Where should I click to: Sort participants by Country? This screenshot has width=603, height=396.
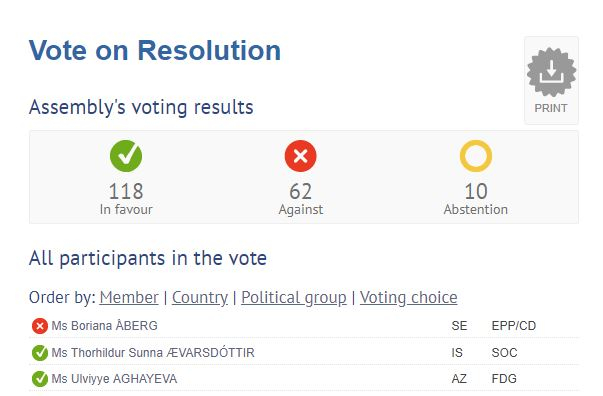200,298
